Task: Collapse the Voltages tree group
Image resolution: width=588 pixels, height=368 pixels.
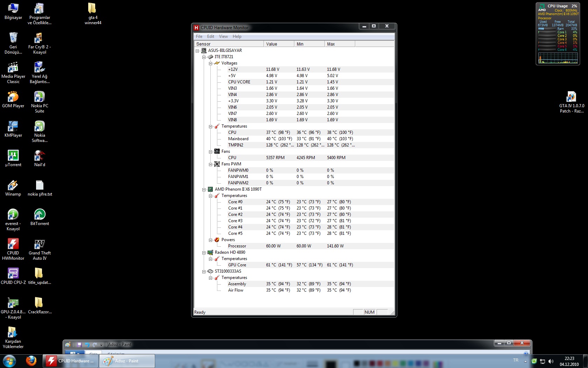Action: click(211, 63)
